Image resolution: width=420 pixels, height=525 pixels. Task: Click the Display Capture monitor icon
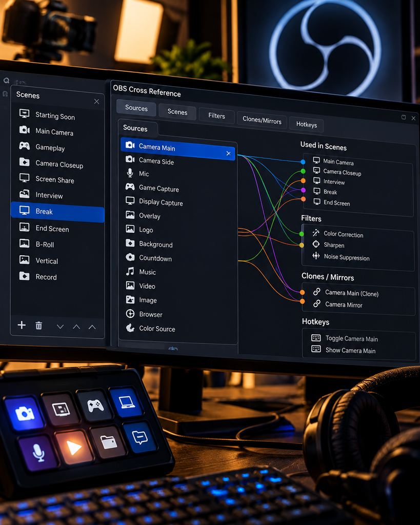[x=130, y=200]
